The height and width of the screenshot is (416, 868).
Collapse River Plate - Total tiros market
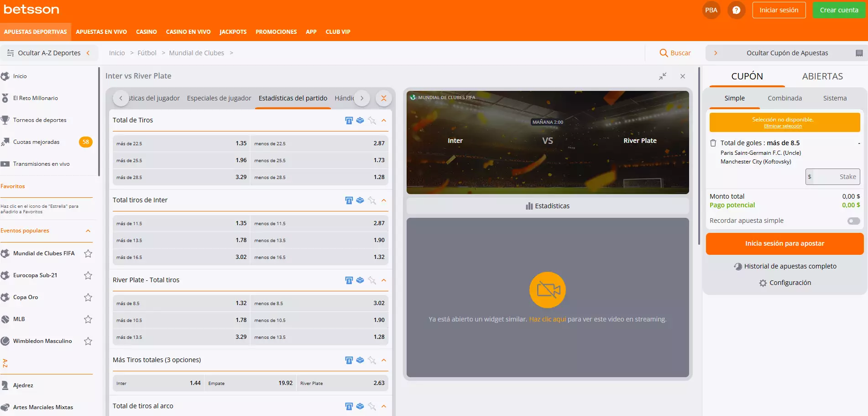coord(384,280)
